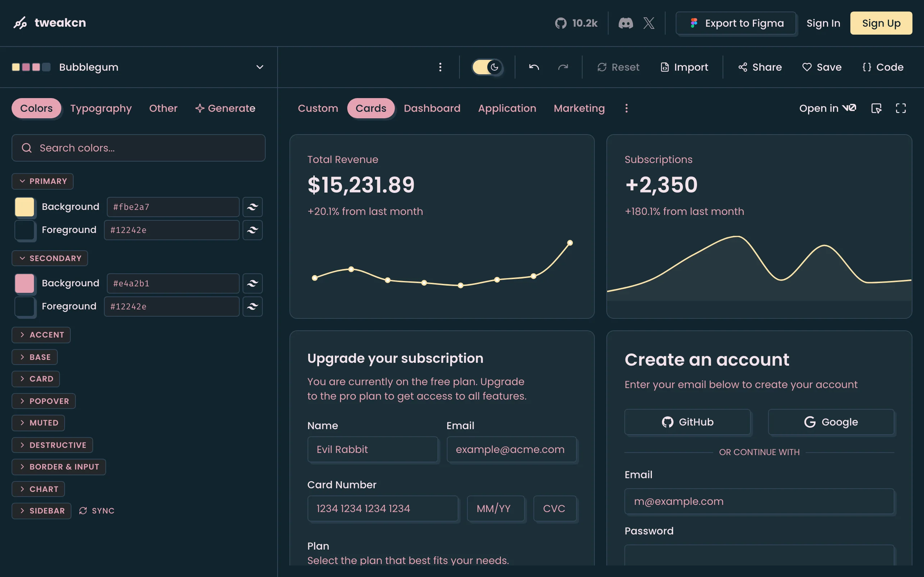Screen dimensions: 924x577
Task: Open Tailwind color picker for Primary Background
Action: point(252,207)
